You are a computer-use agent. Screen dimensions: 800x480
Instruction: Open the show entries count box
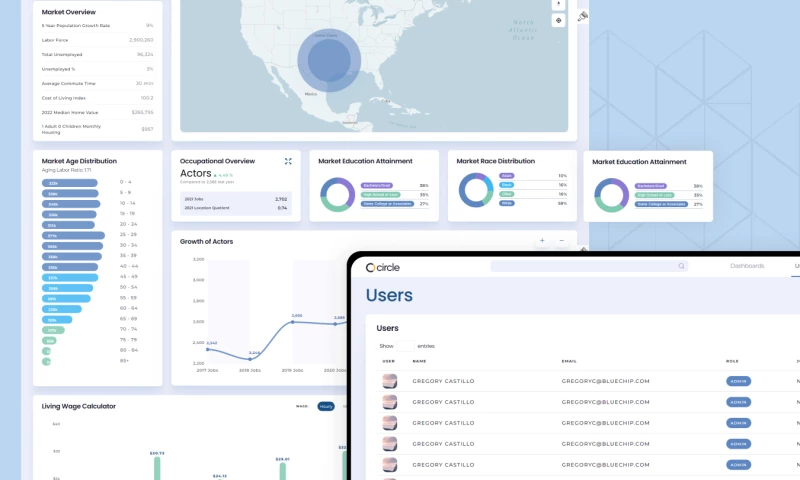coord(406,346)
